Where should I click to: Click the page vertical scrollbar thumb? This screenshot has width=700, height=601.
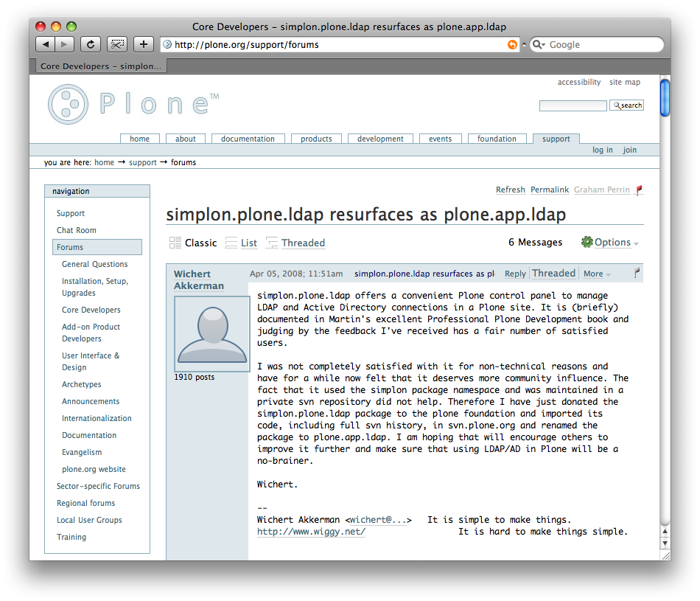[x=665, y=98]
